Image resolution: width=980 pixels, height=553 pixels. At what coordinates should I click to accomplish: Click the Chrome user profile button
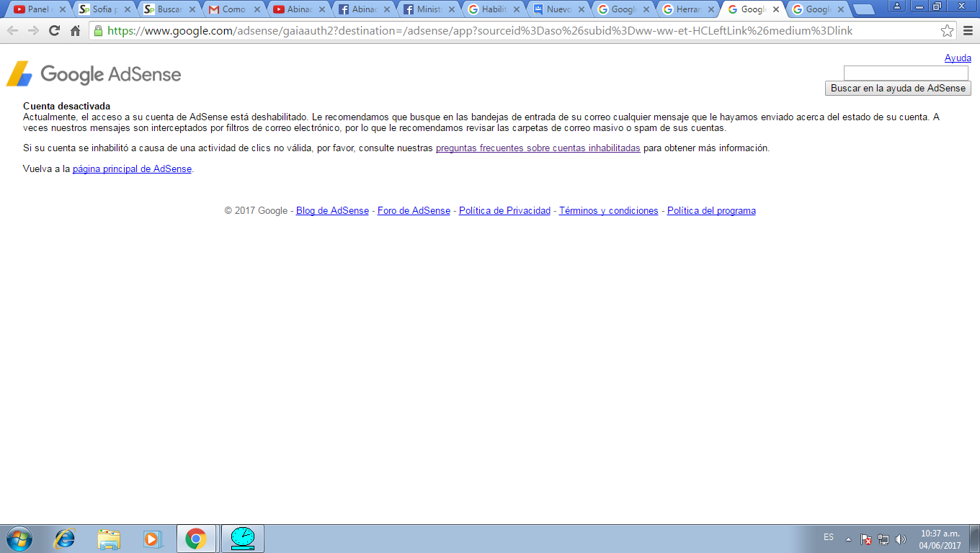898,6
